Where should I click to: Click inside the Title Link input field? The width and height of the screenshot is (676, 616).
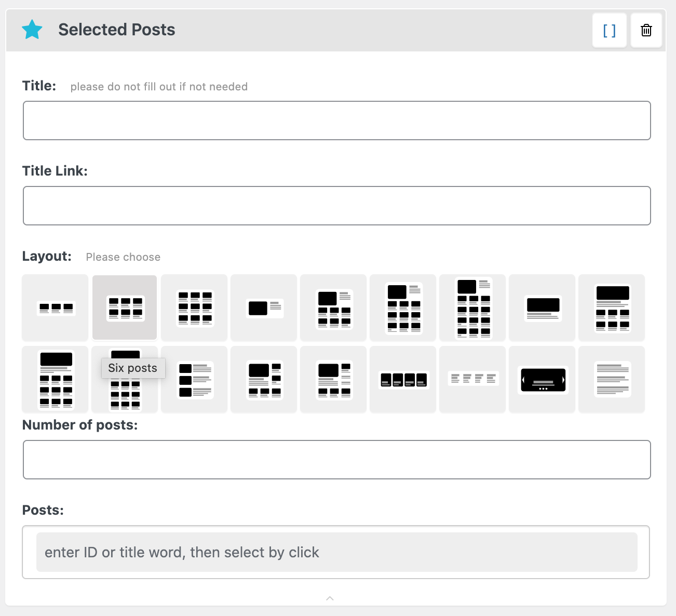pyautogui.click(x=336, y=205)
